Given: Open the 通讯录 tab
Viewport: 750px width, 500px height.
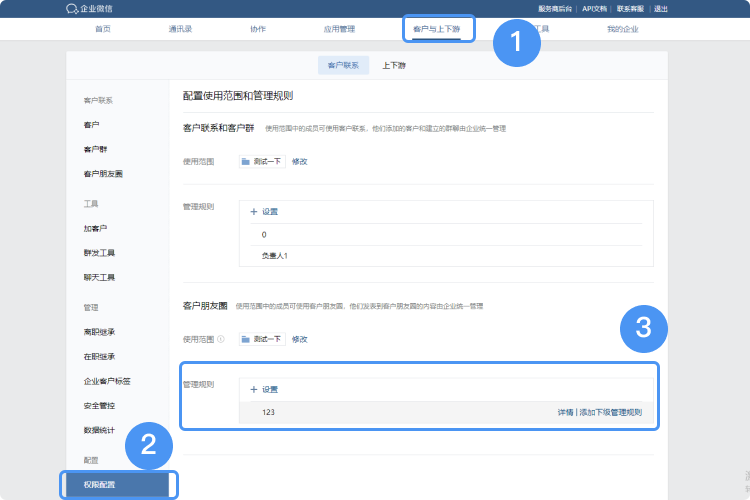Looking at the screenshot, I should click(x=180, y=29).
